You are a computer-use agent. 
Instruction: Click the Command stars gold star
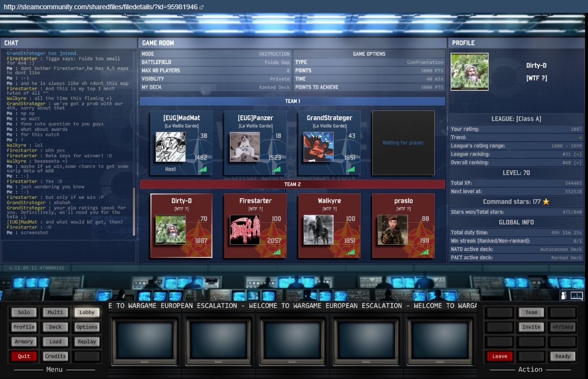click(x=546, y=201)
